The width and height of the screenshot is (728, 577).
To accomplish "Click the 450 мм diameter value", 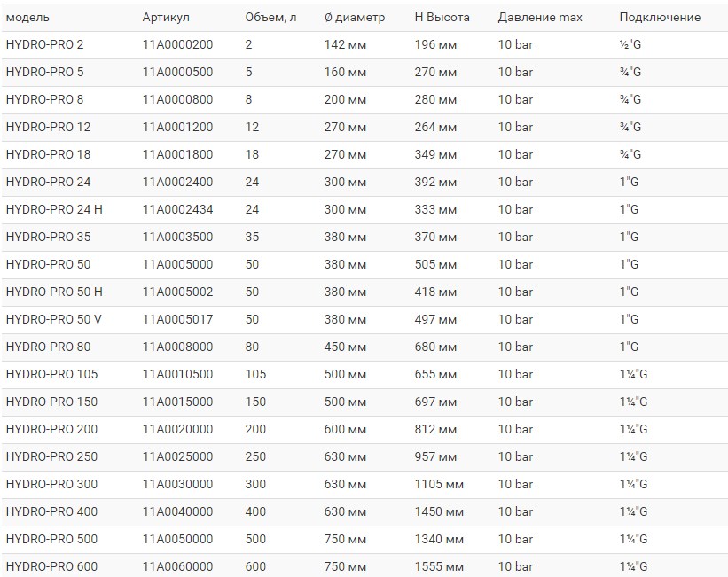I will [x=346, y=347].
